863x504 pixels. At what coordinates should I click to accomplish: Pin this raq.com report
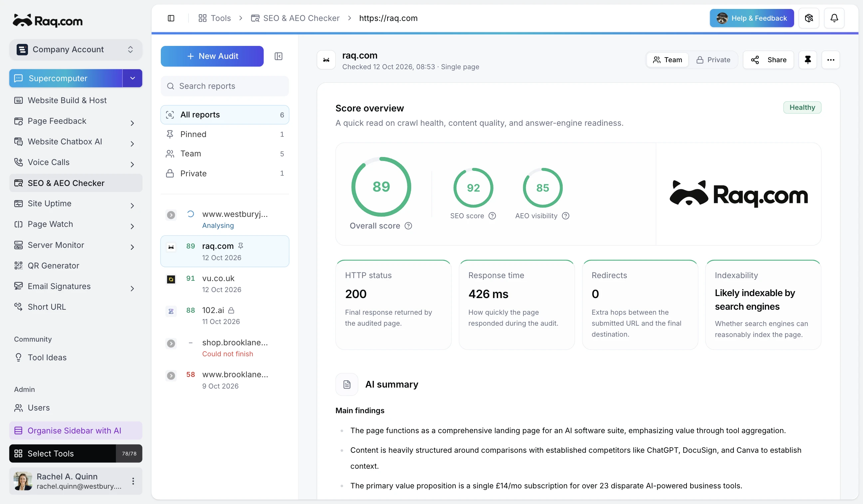click(807, 60)
